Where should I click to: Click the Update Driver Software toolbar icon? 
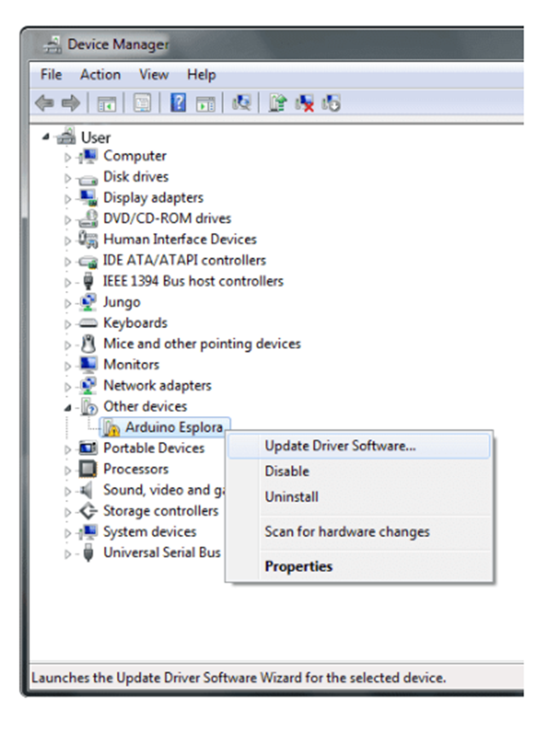click(x=278, y=103)
